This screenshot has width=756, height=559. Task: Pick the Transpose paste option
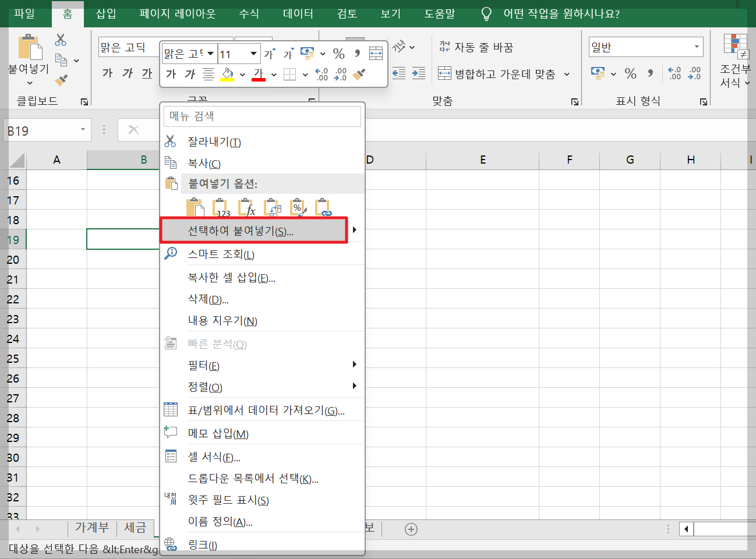coord(272,207)
